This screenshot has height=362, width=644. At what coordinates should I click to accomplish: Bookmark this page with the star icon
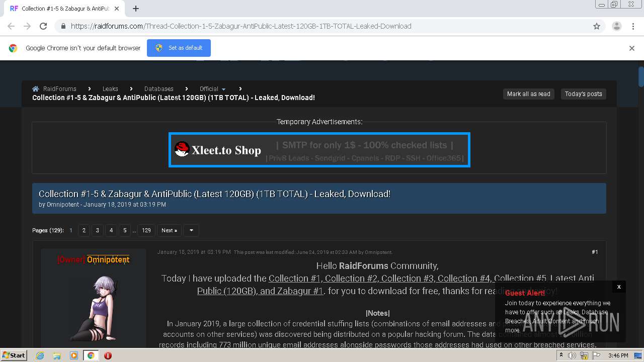pos(597,26)
